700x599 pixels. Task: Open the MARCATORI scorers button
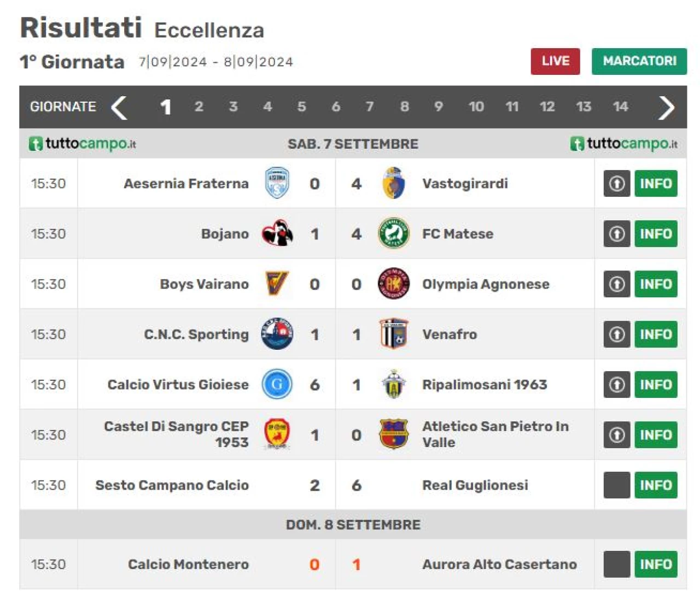pos(639,61)
